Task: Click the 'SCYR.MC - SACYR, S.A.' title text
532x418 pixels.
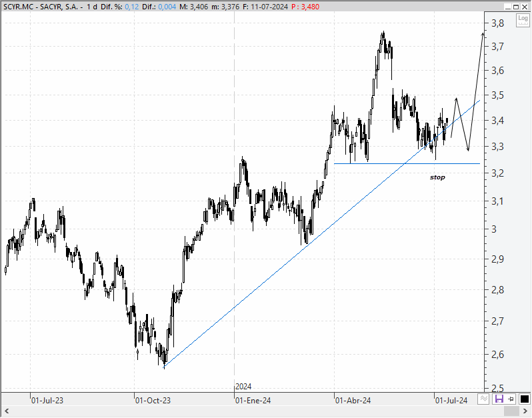Action: [41, 7]
